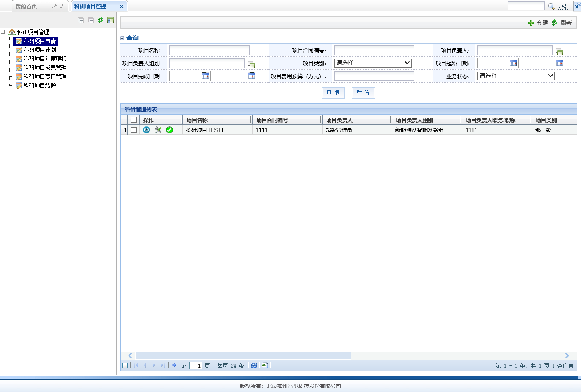This screenshot has width=581, height=392.
Task: Click the green plus 创建 icon
Action: tap(531, 23)
